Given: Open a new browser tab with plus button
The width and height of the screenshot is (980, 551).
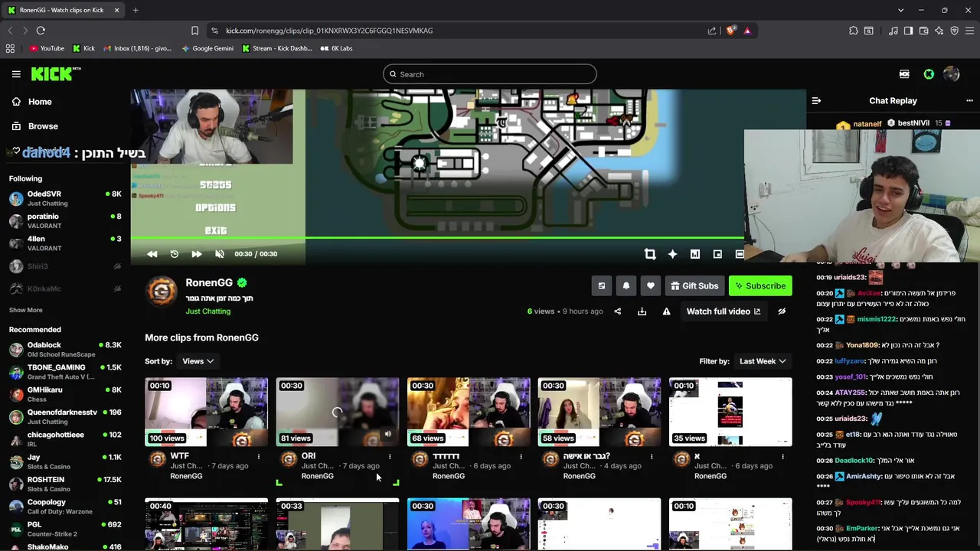Looking at the screenshot, I should [136, 10].
